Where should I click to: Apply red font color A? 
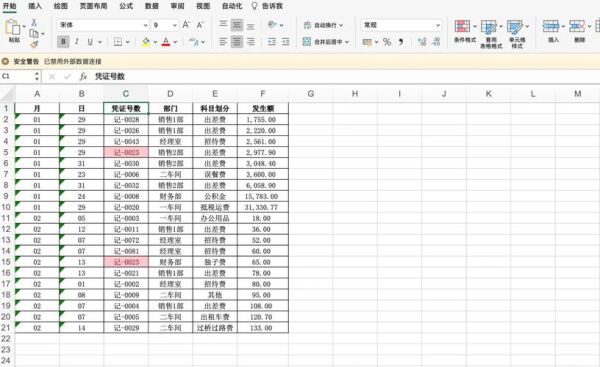pyautogui.click(x=166, y=42)
